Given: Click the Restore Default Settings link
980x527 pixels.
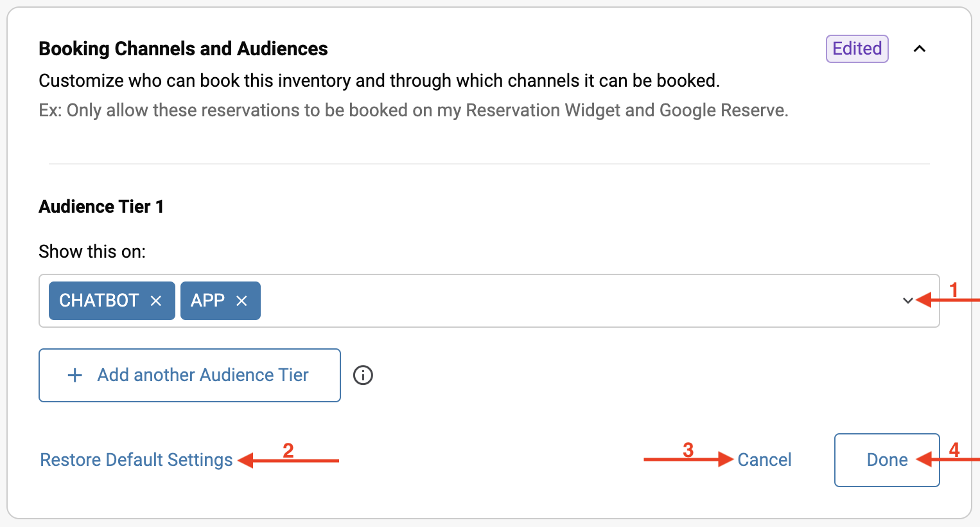Looking at the screenshot, I should [136, 460].
